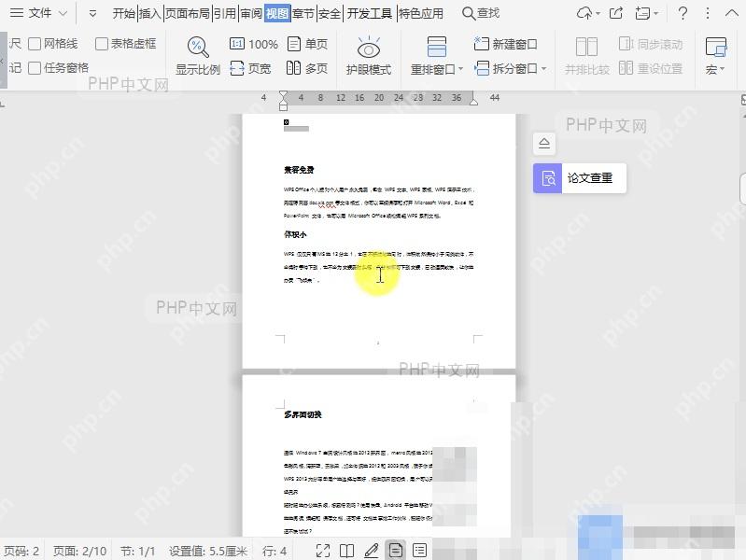This screenshot has width=746, height=560.
Task: Switch to the 开始 tab
Action: tap(123, 13)
